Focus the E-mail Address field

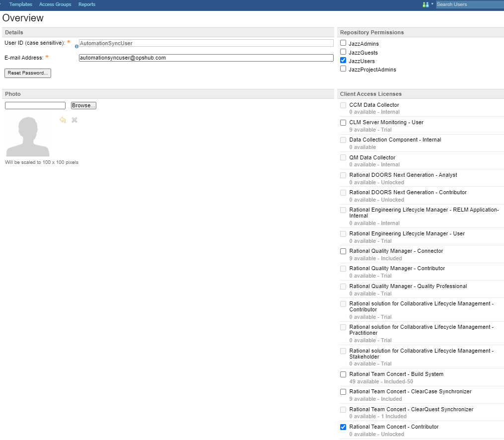click(206, 58)
